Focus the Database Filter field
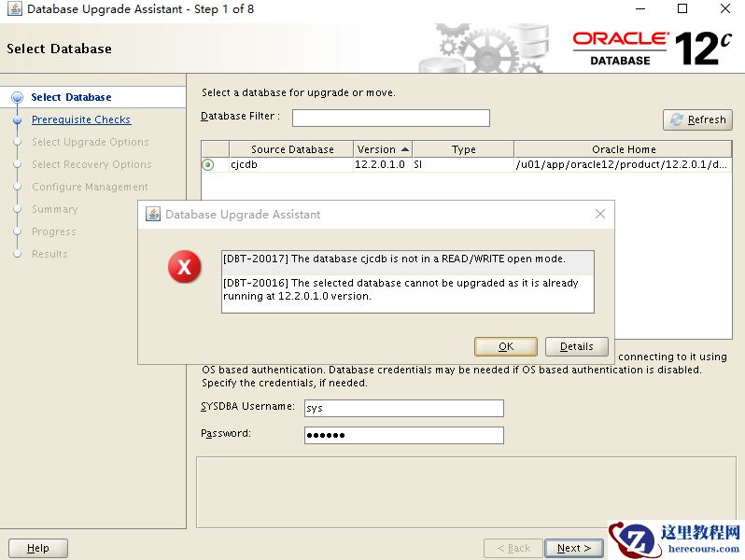The width and height of the screenshot is (745, 560). pos(390,118)
